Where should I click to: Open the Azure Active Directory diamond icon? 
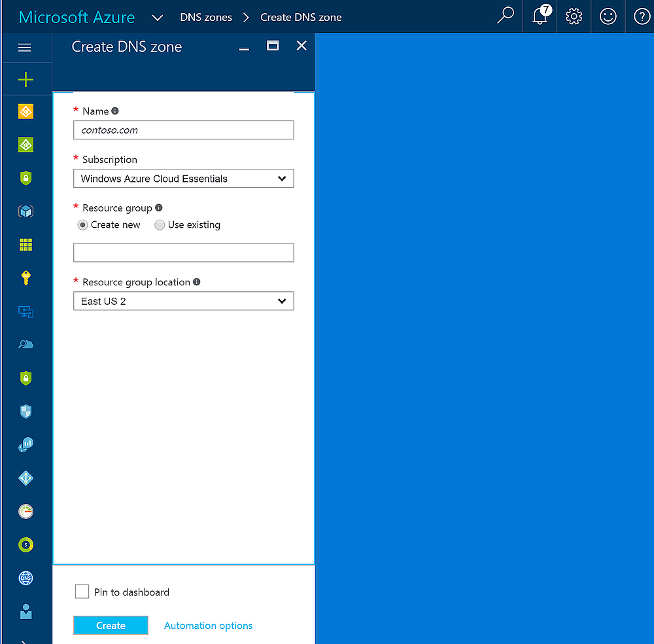(x=26, y=478)
